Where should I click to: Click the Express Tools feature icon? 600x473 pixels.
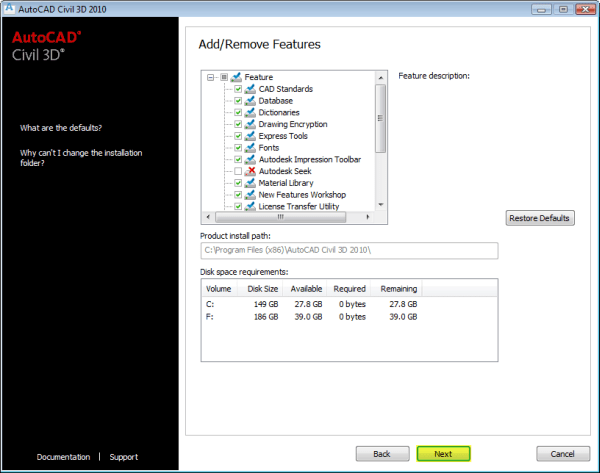250,136
